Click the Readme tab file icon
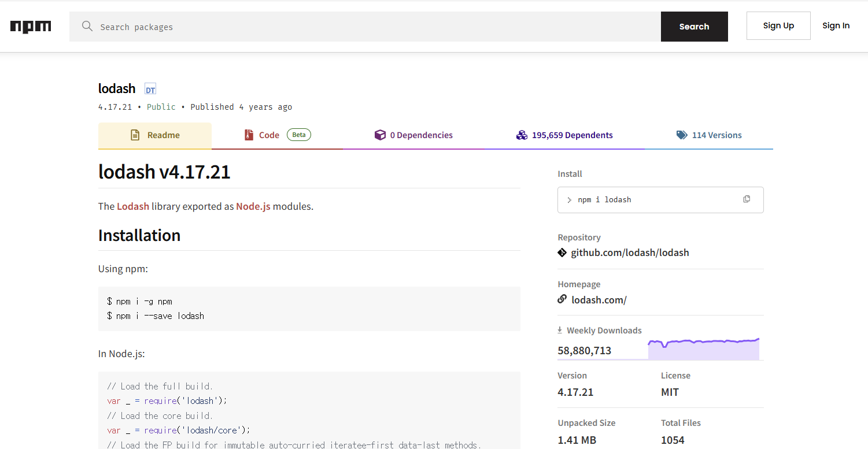Screen dimensions: 868x449 [x=135, y=135]
